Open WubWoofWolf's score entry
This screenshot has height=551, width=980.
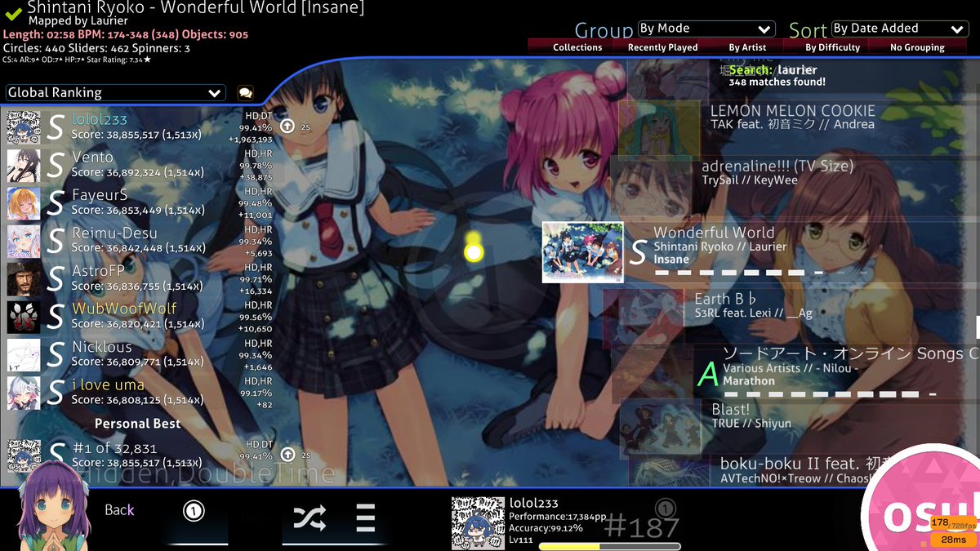point(140,317)
